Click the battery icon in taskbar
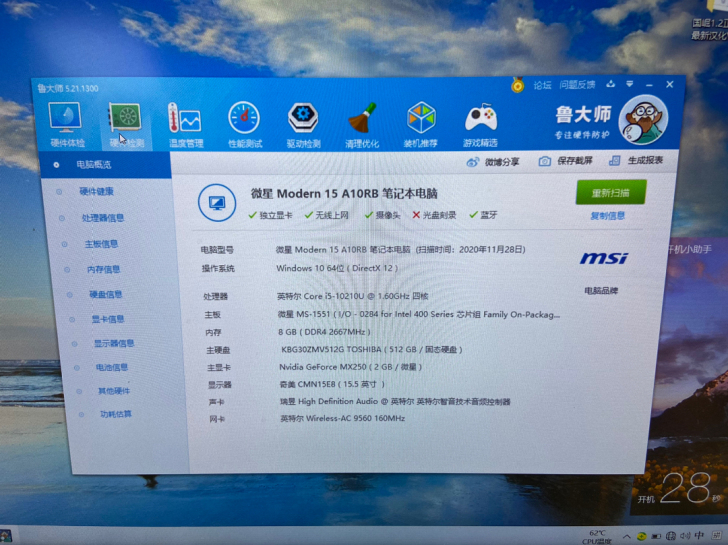Screen dimensions: 728x545 [x=656, y=537]
